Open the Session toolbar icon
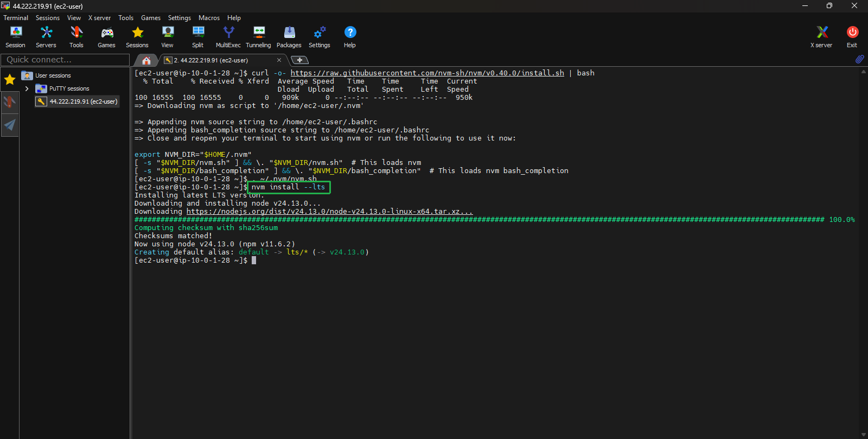Screen dimensions: 868x439 point(15,37)
